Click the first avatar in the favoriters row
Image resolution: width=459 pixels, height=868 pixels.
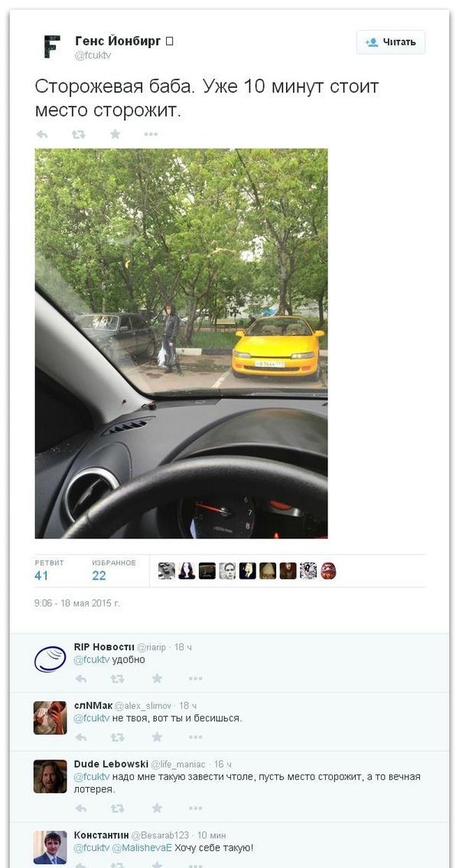(x=166, y=571)
